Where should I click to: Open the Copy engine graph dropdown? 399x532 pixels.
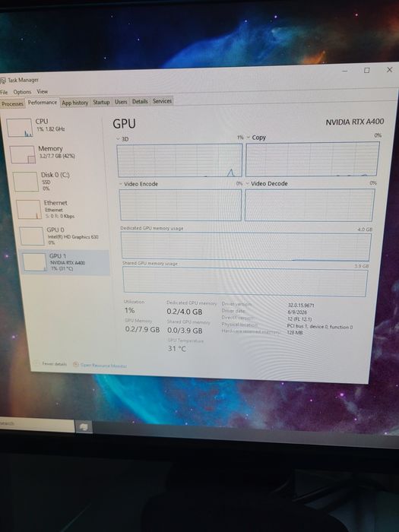pyautogui.click(x=248, y=138)
